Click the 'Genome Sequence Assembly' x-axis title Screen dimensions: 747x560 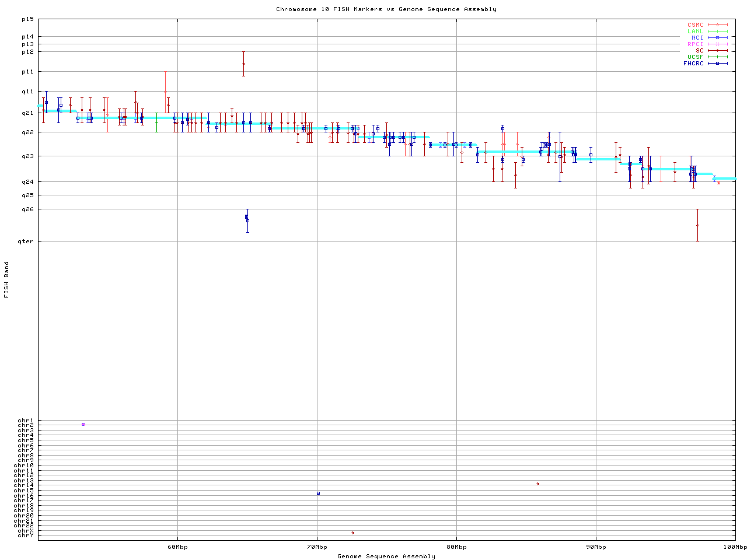(386, 556)
